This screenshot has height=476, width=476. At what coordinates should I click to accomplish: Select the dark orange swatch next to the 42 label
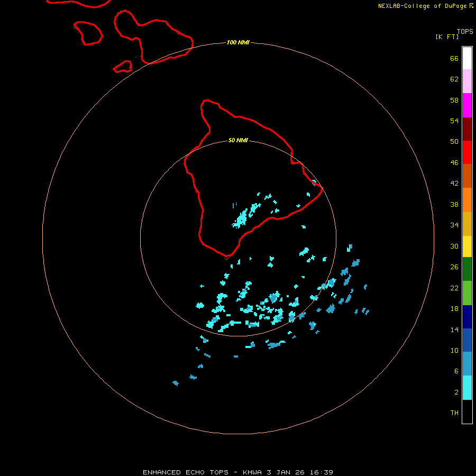(x=467, y=176)
